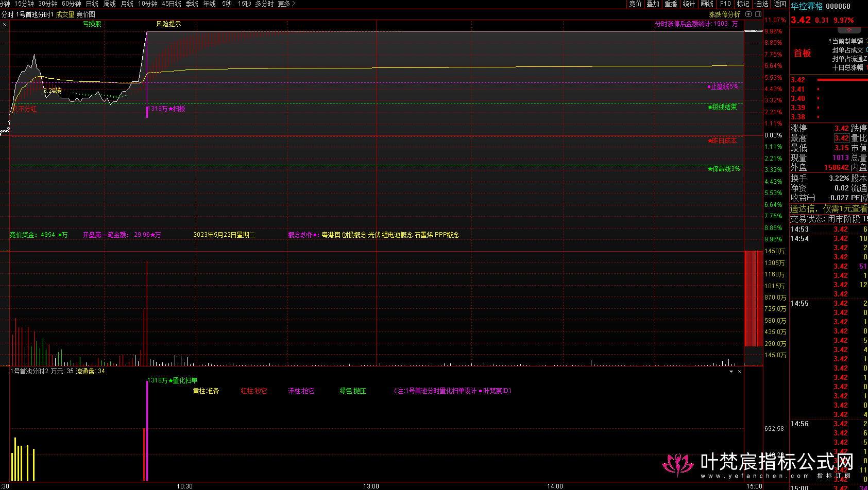Open the 竞价图 auction chart

(86, 14)
